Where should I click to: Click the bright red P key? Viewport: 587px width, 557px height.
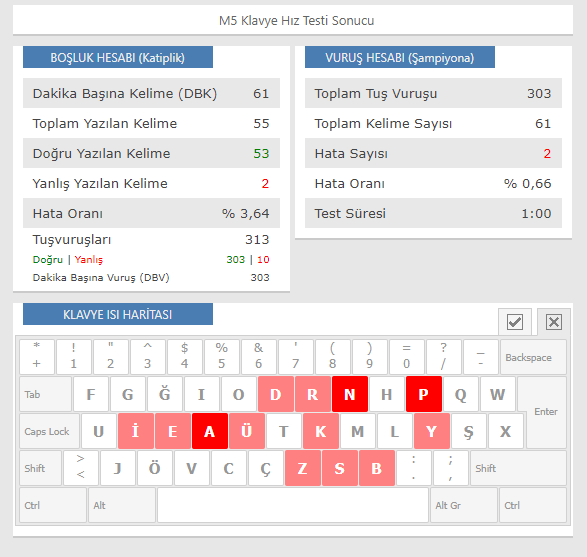point(424,394)
